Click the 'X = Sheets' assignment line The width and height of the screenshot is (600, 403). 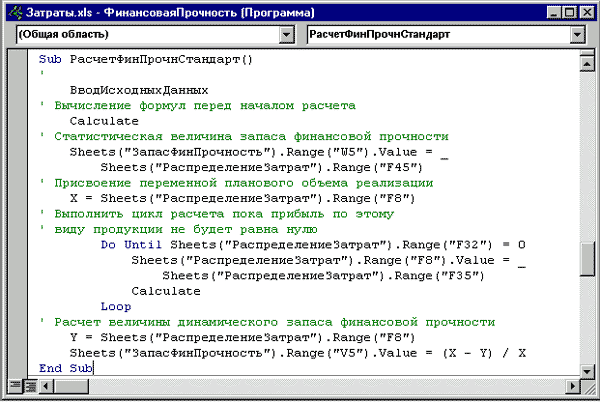point(243,199)
